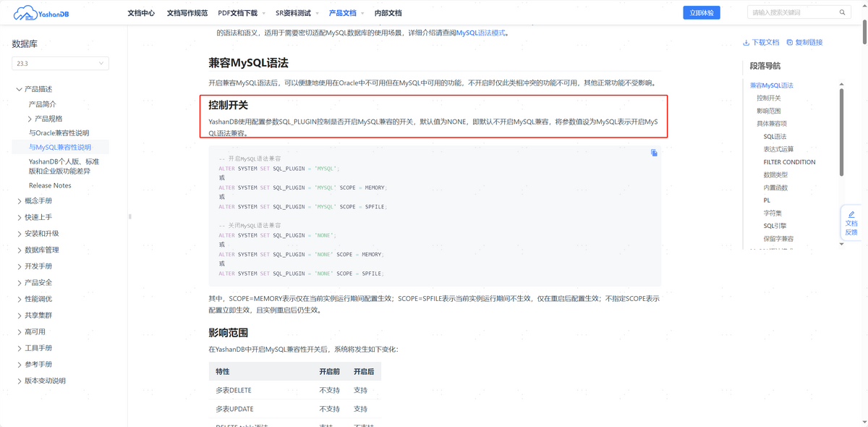Jump to SQL引擎 in outline
The image size is (868, 427).
click(x=775, y=226)
